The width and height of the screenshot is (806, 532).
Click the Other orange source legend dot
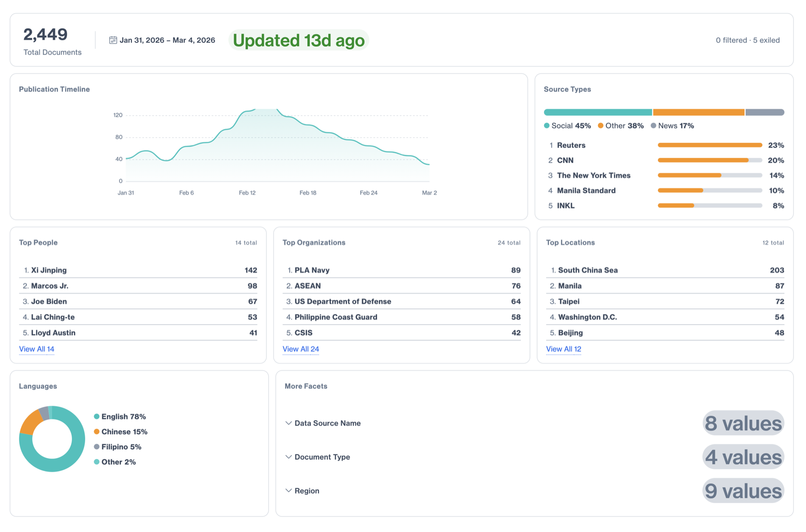pyautogui.click(x=600, y=126)
